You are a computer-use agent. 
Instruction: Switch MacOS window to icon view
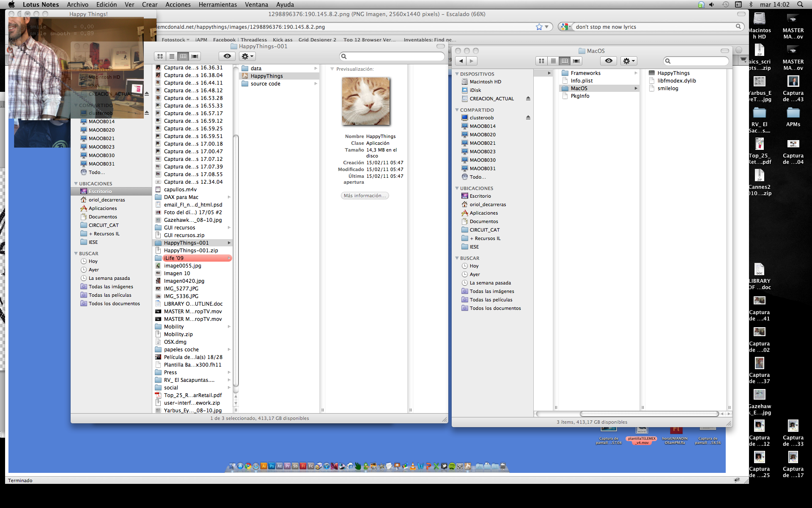point(541,61)
